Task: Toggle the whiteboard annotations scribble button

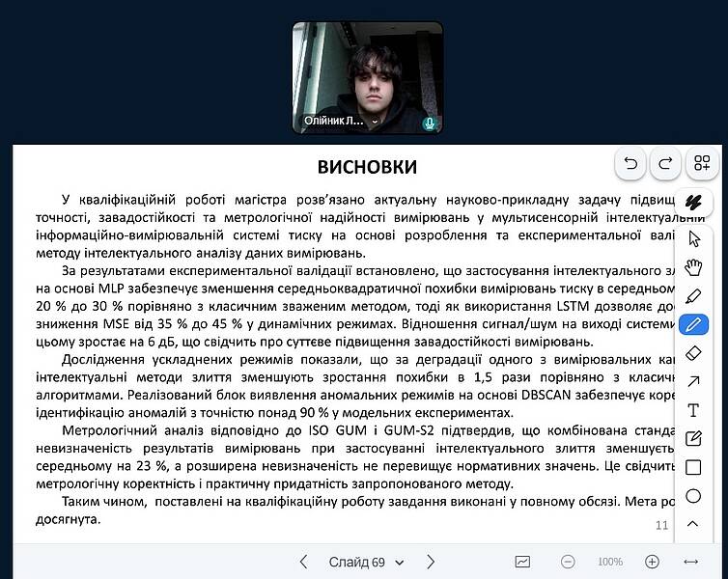Action: click(x=692, y=202)
